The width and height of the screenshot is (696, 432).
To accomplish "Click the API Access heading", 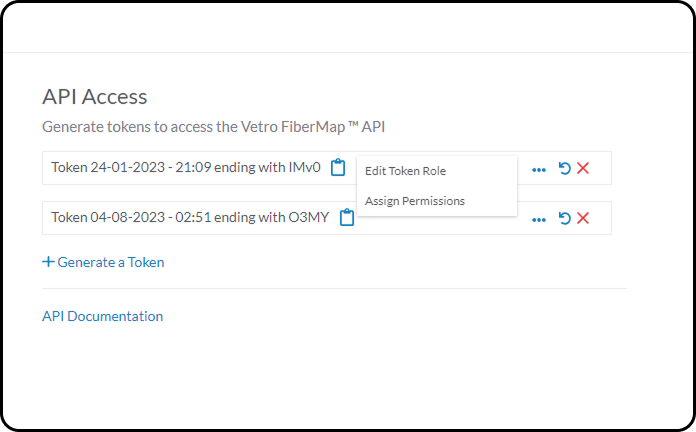I will tap(95, 97).
